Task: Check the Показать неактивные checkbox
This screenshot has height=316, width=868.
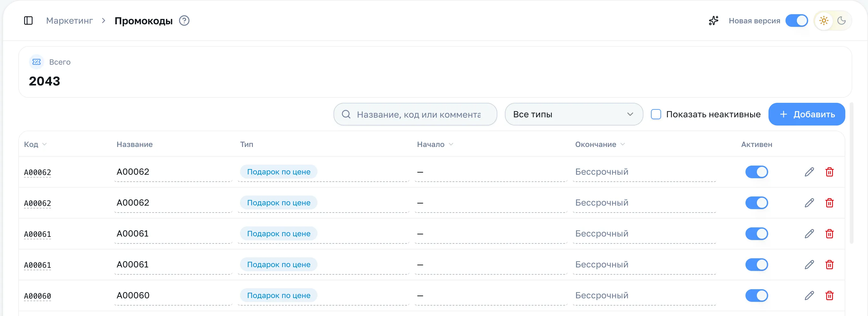Action: [x=656, y=114]
